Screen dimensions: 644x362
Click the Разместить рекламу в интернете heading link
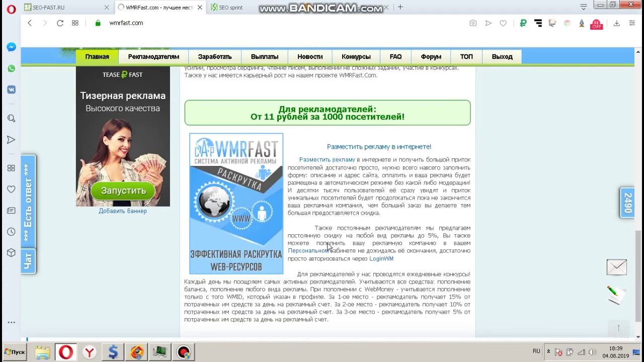pos(379,147)
